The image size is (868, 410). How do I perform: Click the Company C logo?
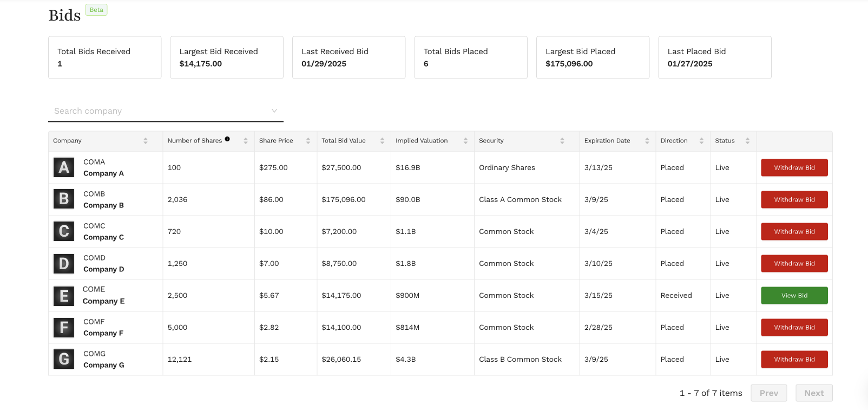tap(64, 231)
